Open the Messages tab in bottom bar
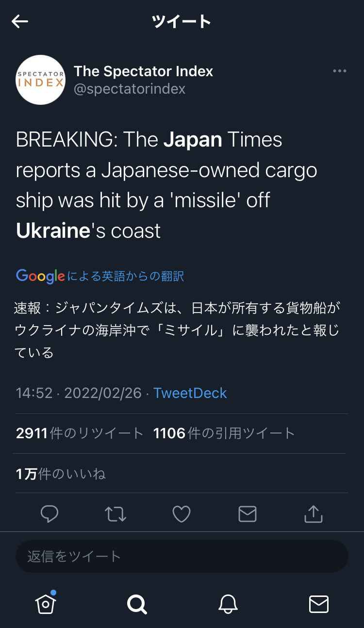 click(319, 604)
